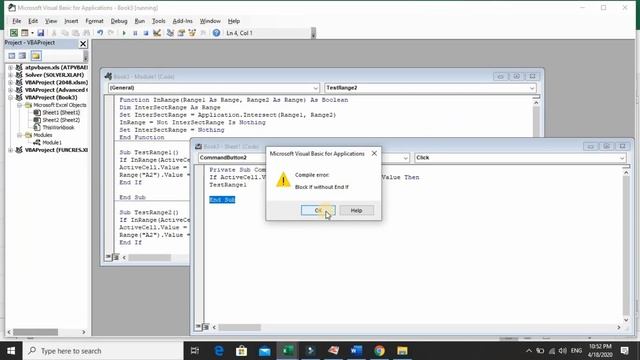Open Word from the taskbar

356,351
